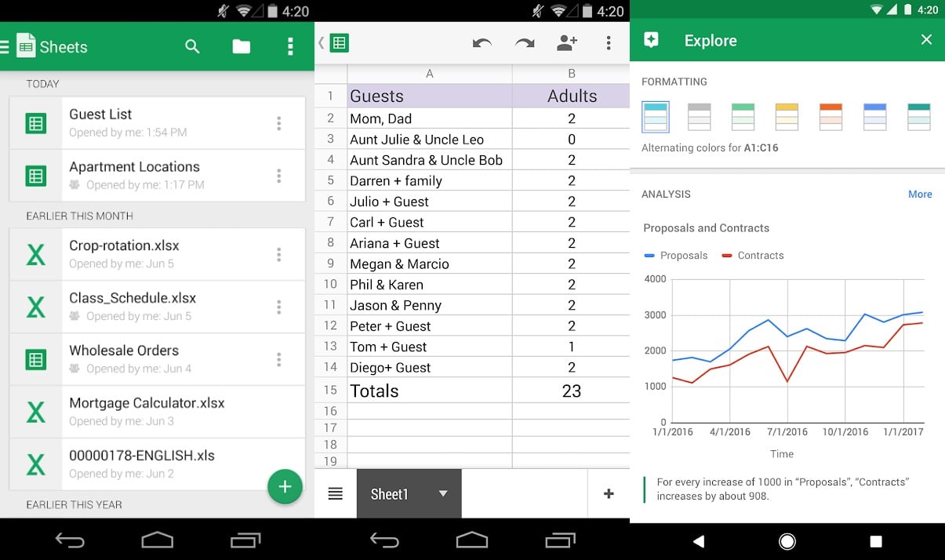Tap the Proposals-Contracts insight text
945x560 pixels.
pyautogui.click(x=783, y=489)
